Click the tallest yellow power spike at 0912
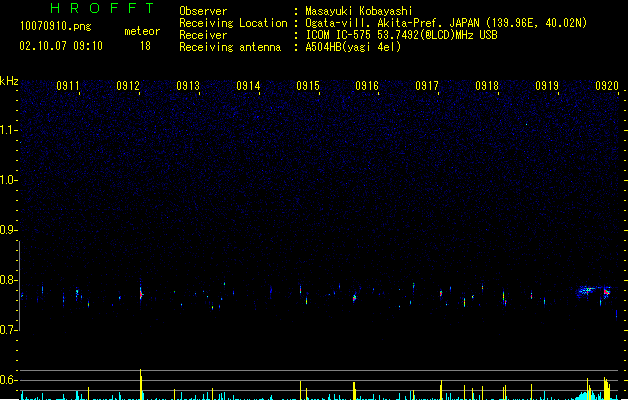629x400 pixels. pos(141,384)
